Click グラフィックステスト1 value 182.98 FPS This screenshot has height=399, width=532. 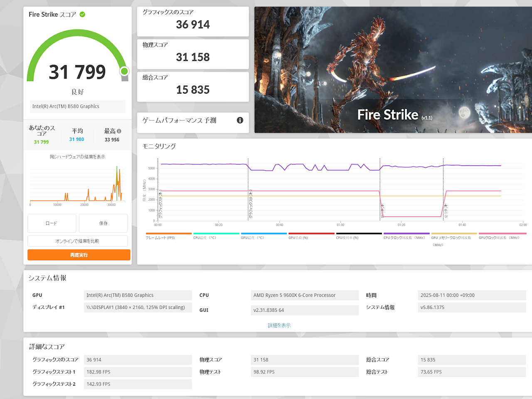(x=138, y=372)
